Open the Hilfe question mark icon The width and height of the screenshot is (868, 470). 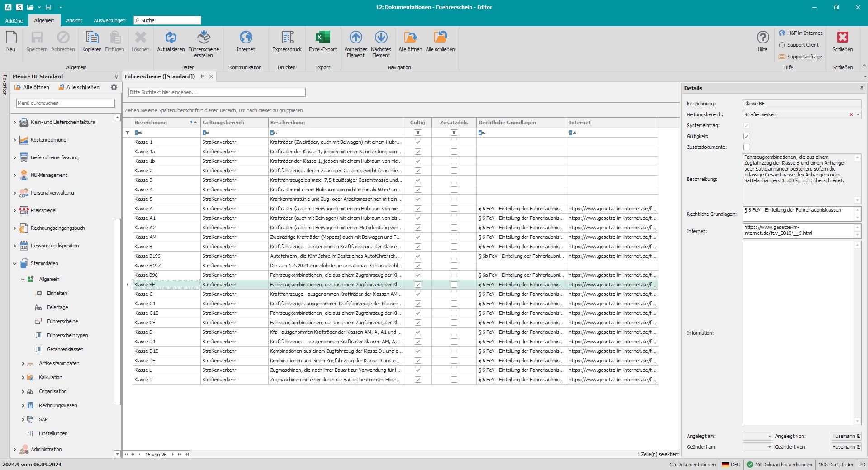763,38
